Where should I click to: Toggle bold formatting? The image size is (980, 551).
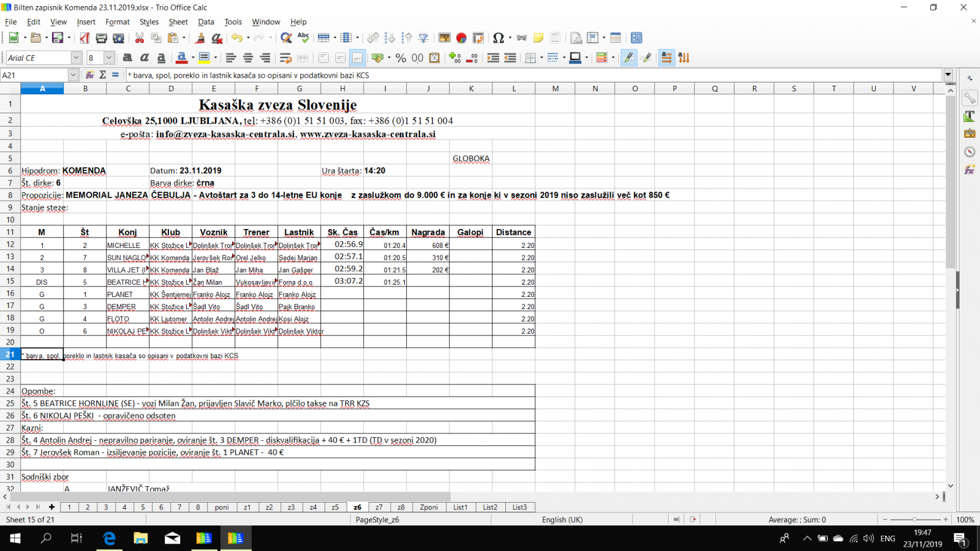tap(127, 58)
